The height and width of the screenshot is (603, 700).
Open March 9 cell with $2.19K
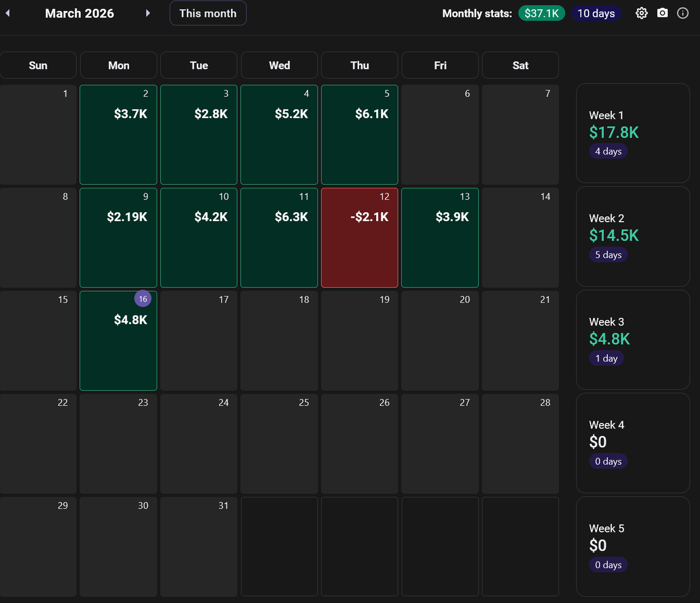(118, 238)
